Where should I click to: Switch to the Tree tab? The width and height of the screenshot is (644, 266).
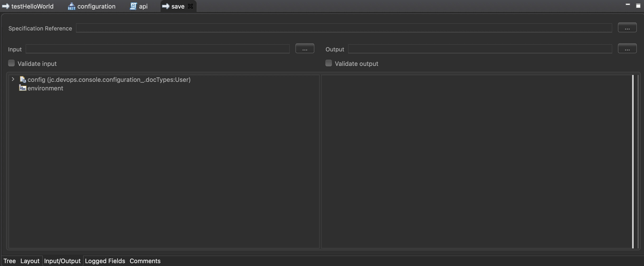pos(9,261)
